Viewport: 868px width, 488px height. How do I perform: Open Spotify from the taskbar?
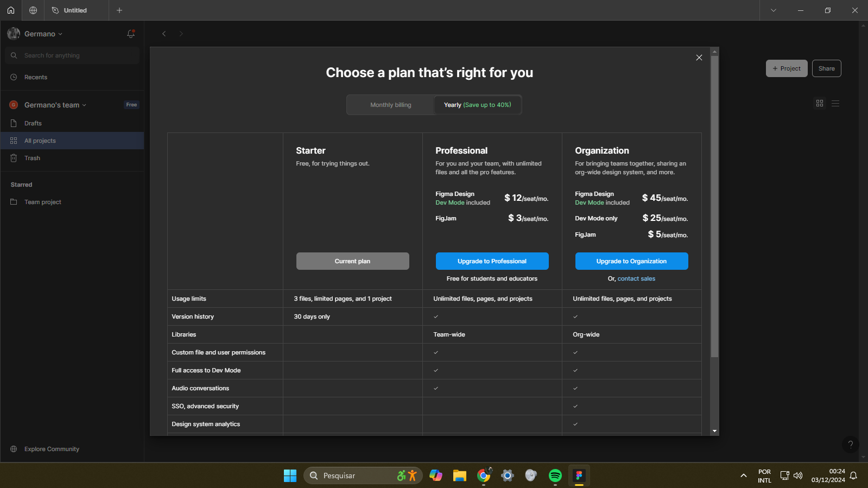click(x=555, y=476)
